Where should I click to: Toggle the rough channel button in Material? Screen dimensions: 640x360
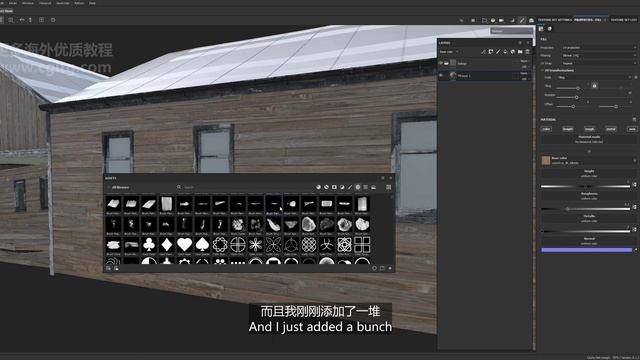pyautogui.click(x=589, y=129)
